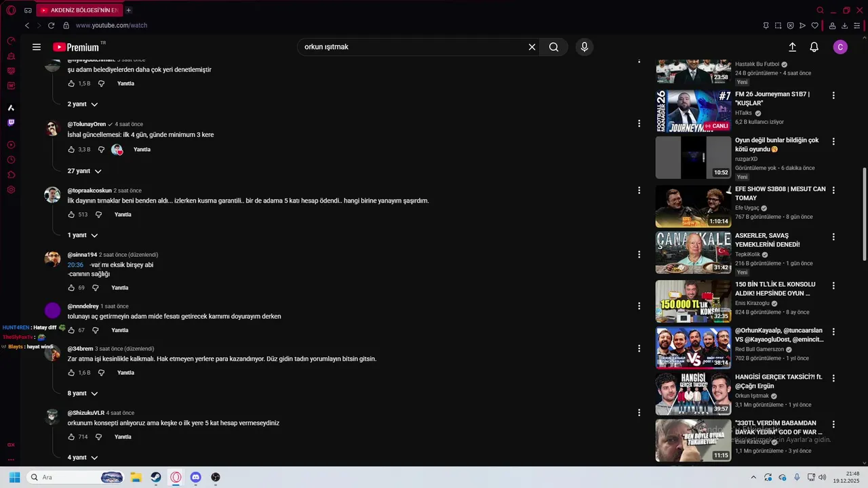Open Opera downloads icon
Viewport: 868px width, 488px height.
(845, 26)
